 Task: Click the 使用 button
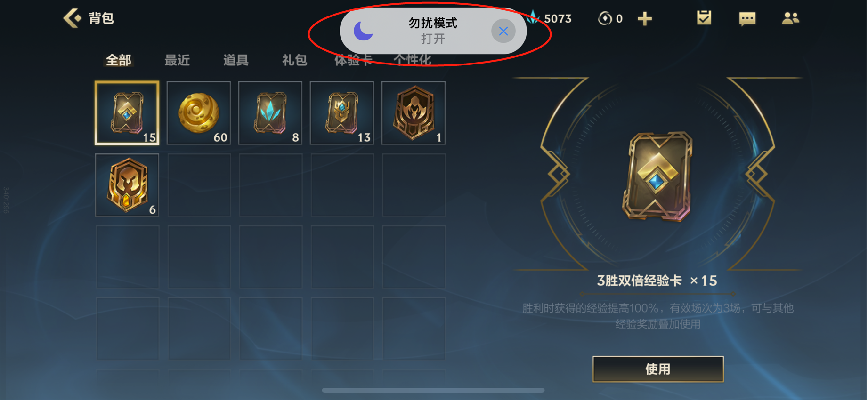658,369
